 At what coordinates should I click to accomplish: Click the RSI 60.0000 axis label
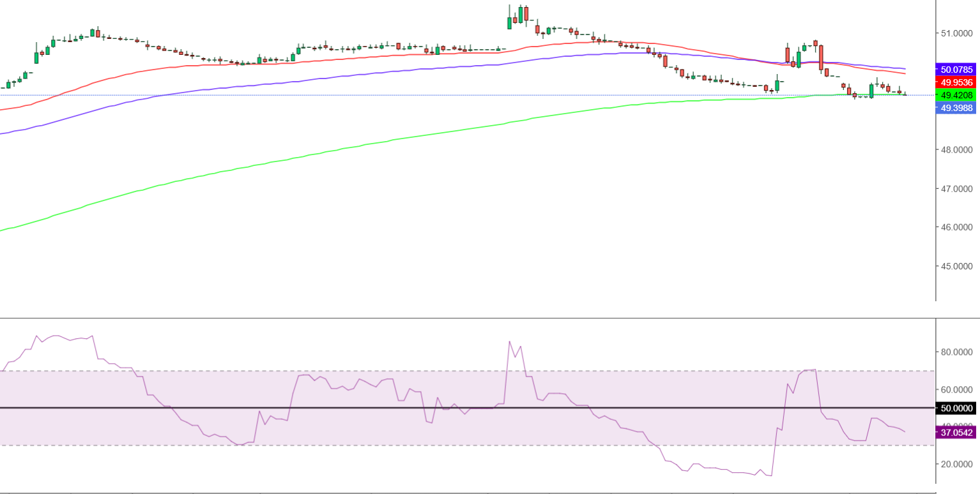[956, 389]
